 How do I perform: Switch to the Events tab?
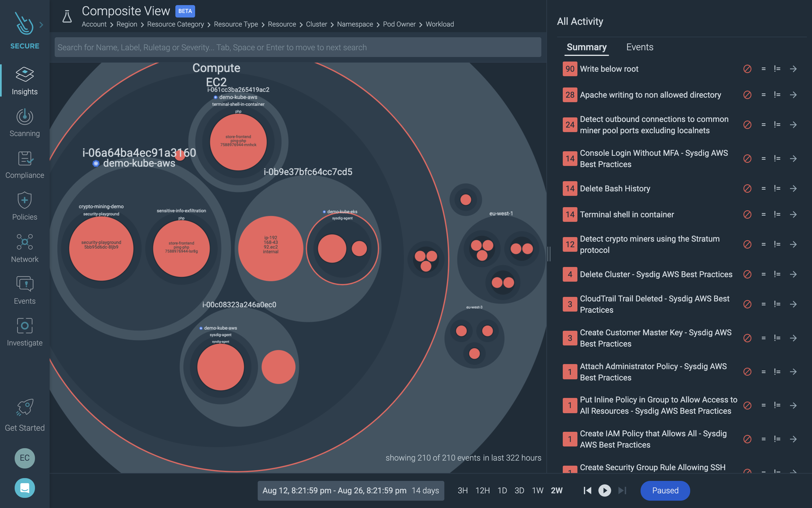tap(639, 47)
